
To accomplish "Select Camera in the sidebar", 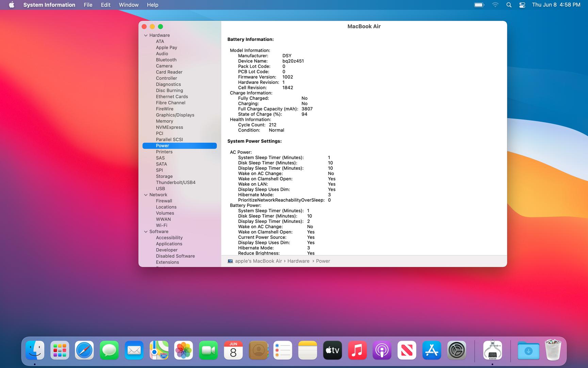I will click(164, 66).
